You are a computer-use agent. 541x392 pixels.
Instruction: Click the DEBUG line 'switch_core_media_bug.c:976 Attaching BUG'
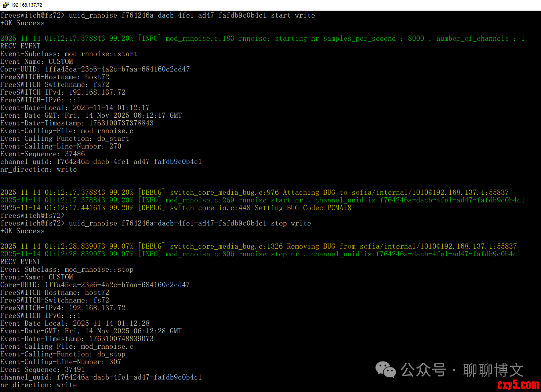point(255,193)
